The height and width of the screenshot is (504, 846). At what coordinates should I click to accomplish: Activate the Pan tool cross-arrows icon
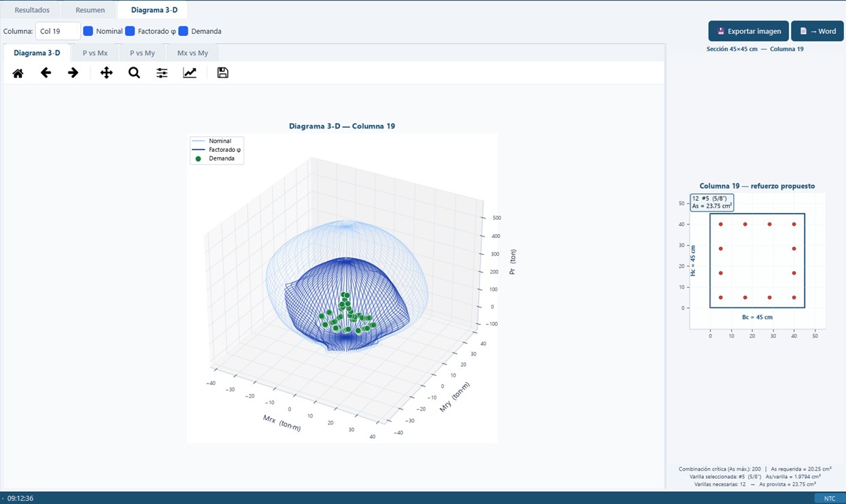[106, 73]
